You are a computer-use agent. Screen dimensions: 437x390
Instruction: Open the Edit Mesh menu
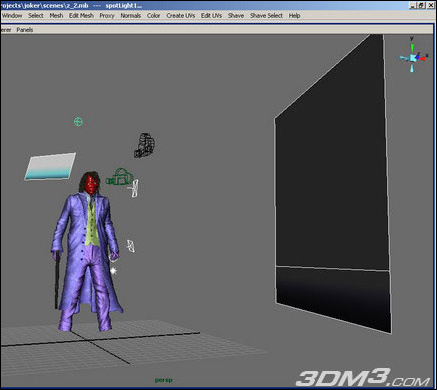pos(81,16)
